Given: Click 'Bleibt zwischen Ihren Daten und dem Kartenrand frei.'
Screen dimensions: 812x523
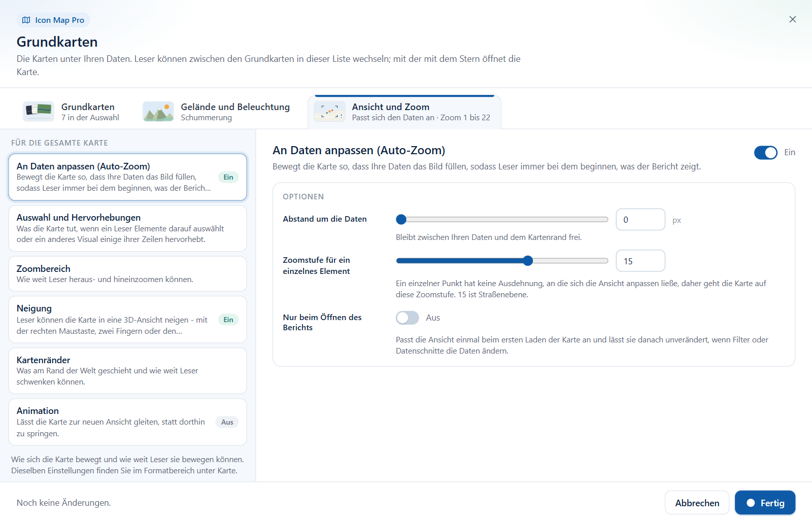Looking at the screenshot, I should click(489, 237).
